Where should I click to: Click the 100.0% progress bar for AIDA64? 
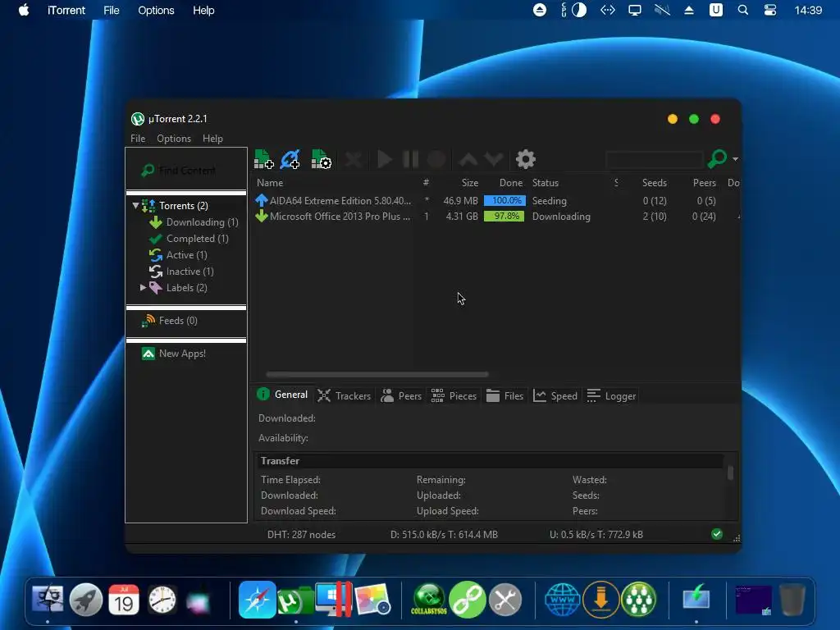504,201
